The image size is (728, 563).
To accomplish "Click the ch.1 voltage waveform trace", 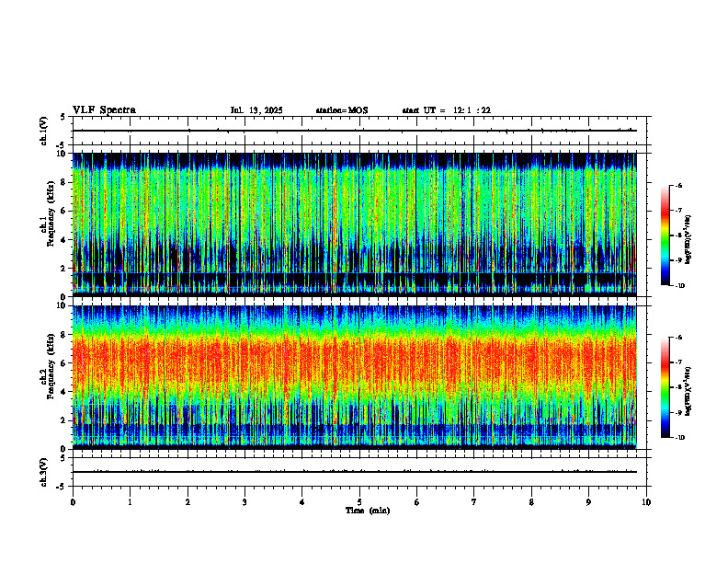I will 355,131.
